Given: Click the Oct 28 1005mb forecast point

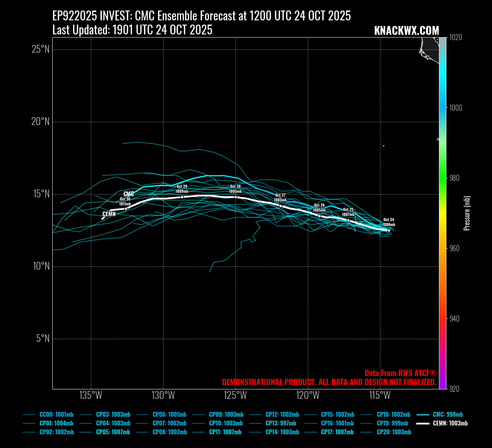Looking at the screenshot, I should (235, 197).
